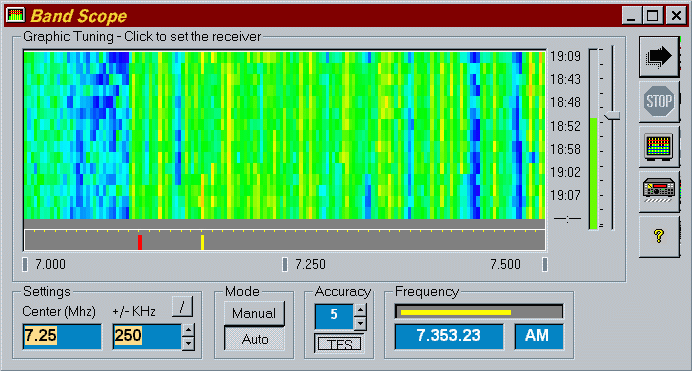
Task: Select Manual mode
Action: pyautogui.click(x=254, y=313)
